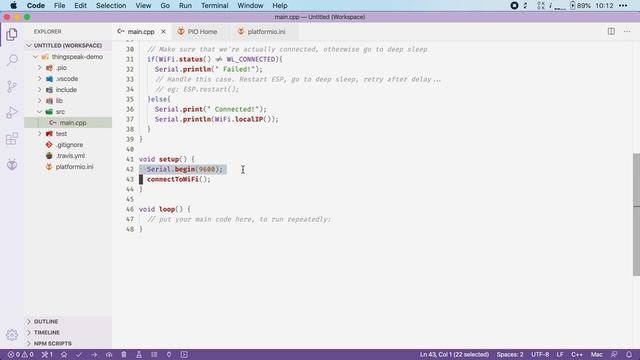Click PlatformIO Clean trash icon
The image size is (640, 360).
[x=124, y=355]
